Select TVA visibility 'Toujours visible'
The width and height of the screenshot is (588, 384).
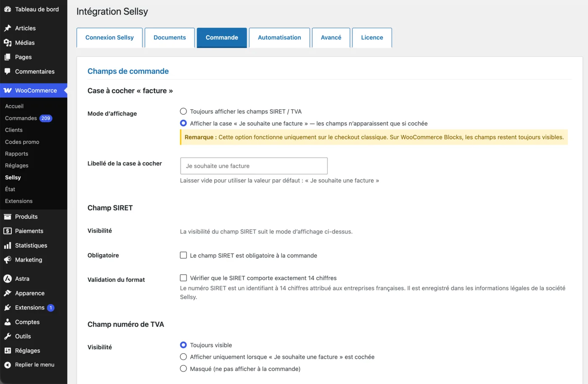[x=184, y=345]
